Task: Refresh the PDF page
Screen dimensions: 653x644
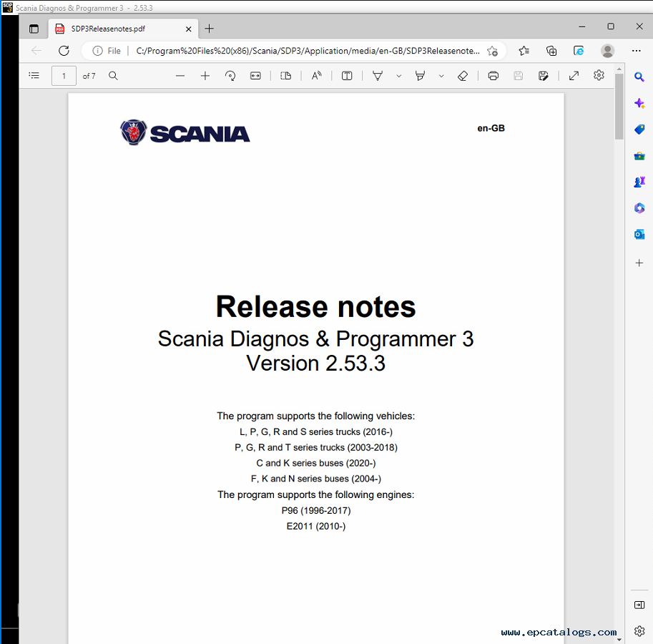Action: pos(64,51)
